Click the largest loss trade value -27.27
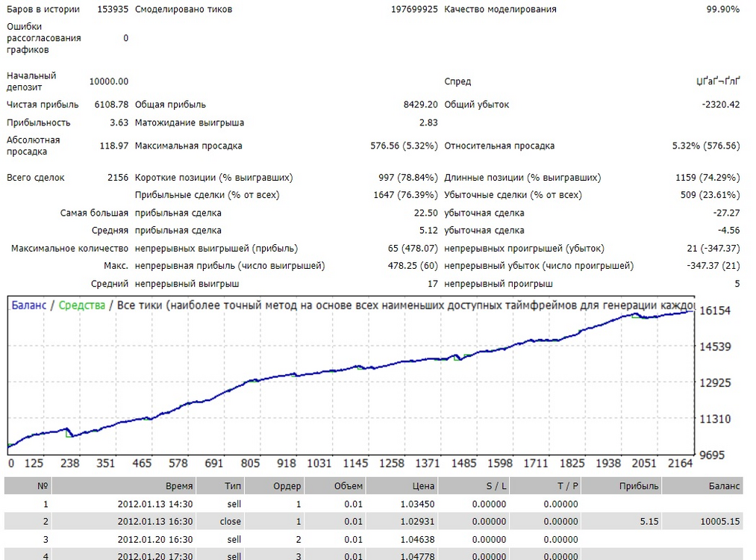This screenshot has width=756, height=560. click(726, 214)
